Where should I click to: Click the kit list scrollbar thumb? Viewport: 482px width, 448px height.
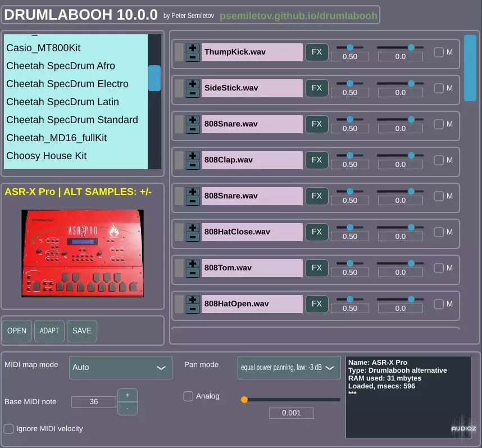pos(154,78)
